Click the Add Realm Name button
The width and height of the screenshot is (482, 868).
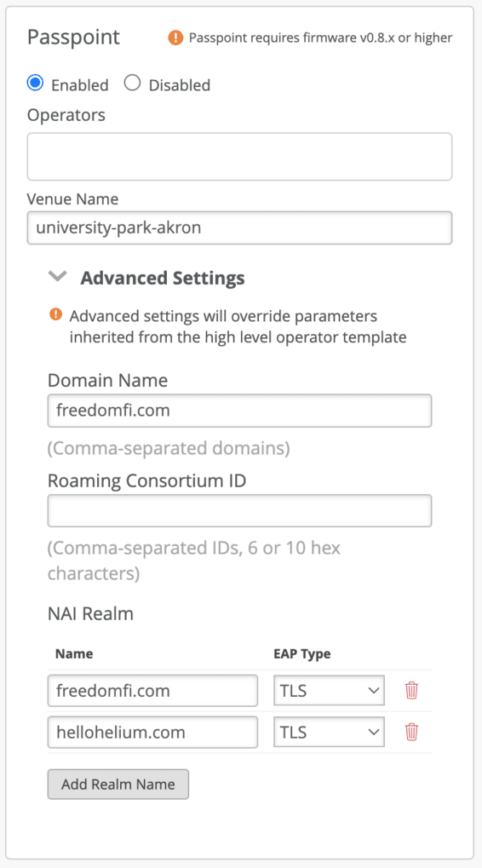pos(118,784)
